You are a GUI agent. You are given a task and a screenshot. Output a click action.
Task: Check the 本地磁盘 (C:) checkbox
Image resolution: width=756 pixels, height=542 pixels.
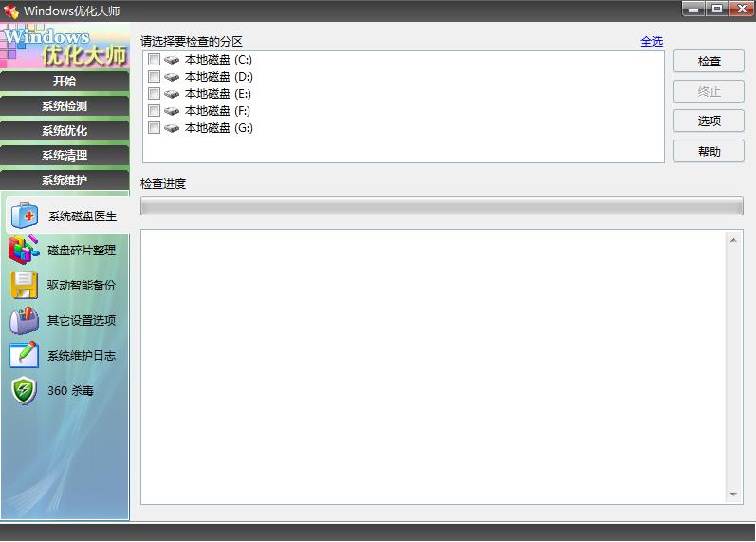tap(154, 60)
